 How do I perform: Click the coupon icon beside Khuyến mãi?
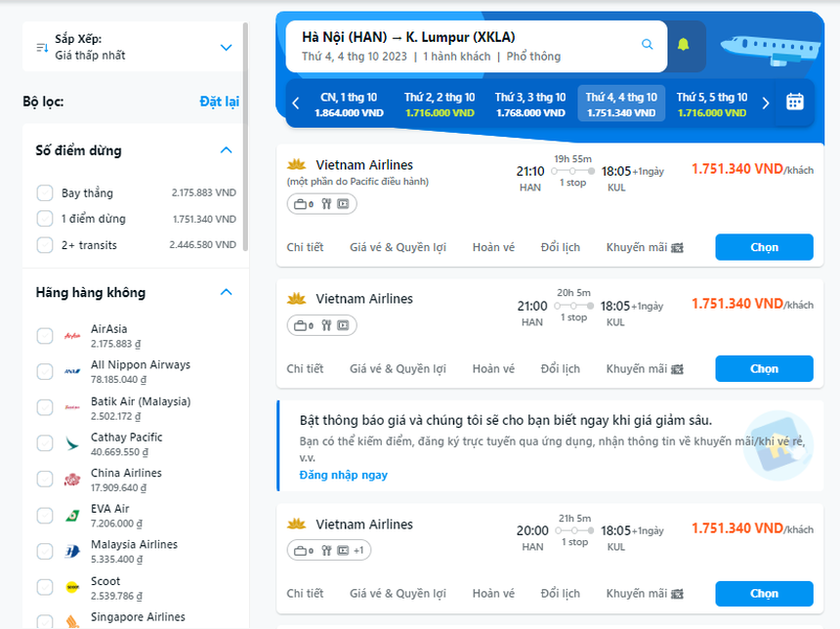pos(676,247)
